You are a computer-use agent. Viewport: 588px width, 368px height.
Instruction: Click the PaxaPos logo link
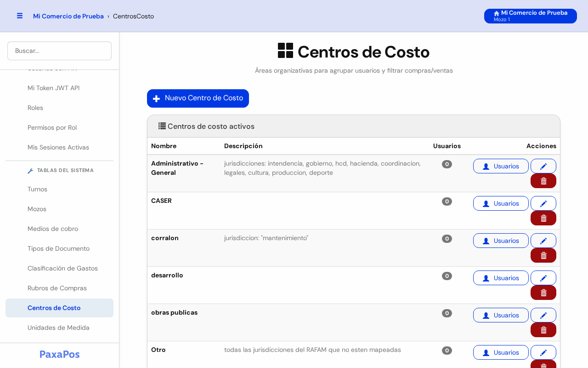(60, 354)
